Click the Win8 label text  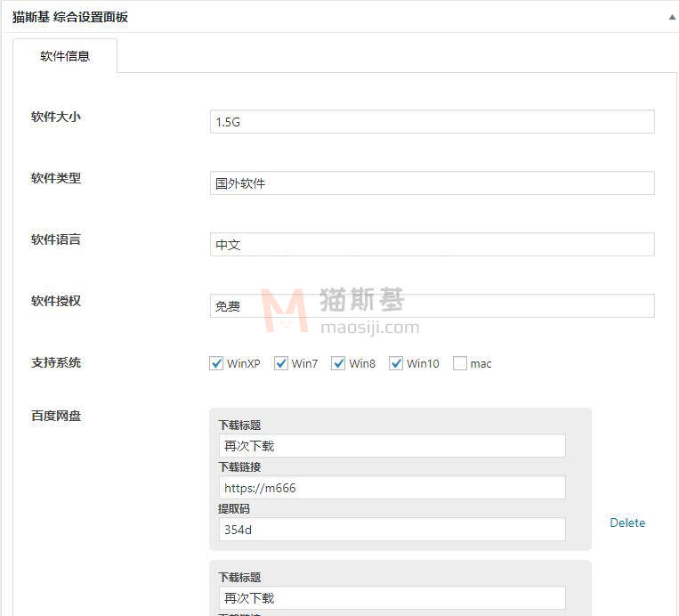[362, 363]
